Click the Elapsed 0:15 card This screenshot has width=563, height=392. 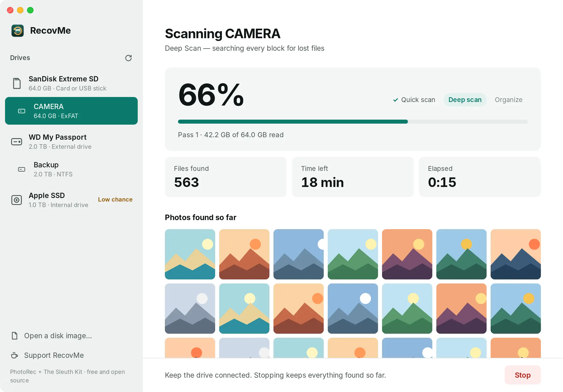480,177
